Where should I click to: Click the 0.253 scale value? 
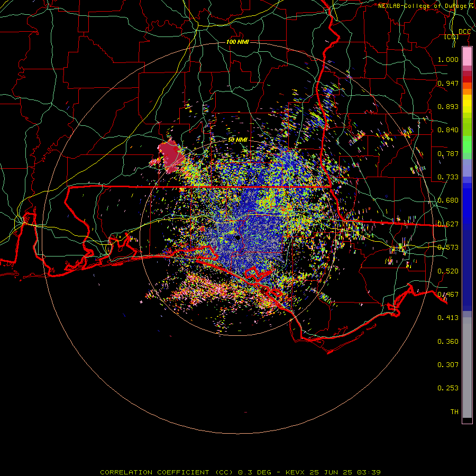coord(448,388)
